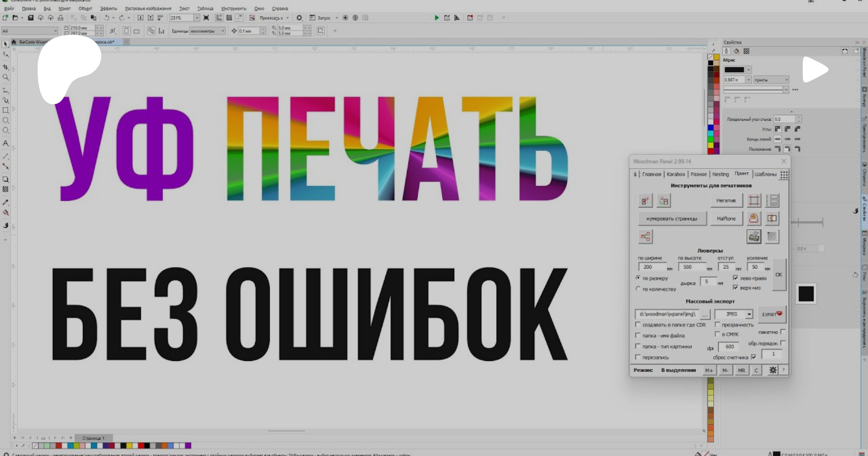Viewport: 868px width, 456px height.
Task: Click crop marks icon in Woodman Panel
Action: [x=754, y=200]
